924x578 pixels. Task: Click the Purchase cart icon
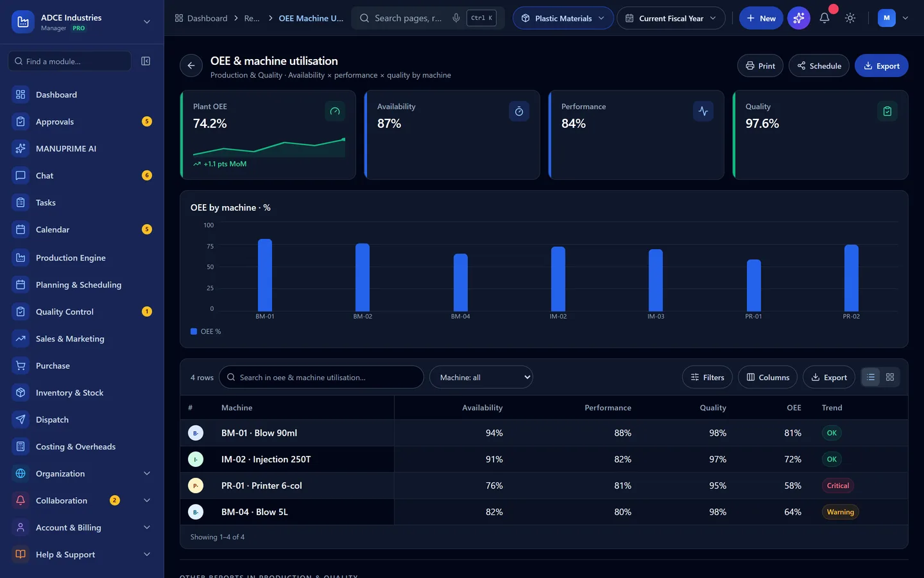point(21,365)
